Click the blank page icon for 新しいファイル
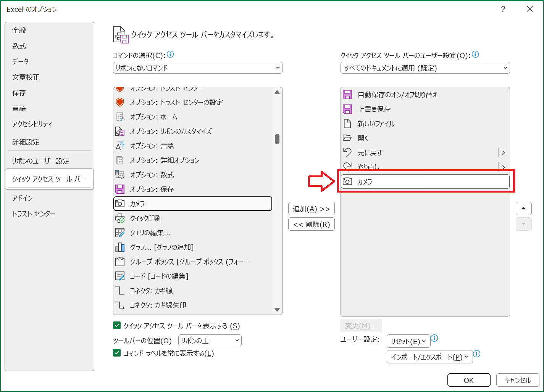544x392 pixels. click(347, 124)
